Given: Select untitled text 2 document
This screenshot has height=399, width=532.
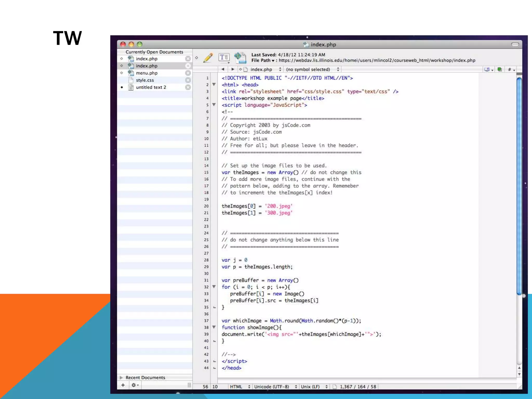Looking at the screenshot, I should (151, 87).
